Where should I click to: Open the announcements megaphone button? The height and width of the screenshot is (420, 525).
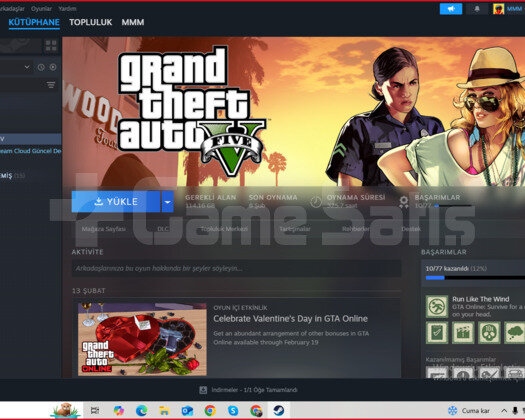coord(451,9)
